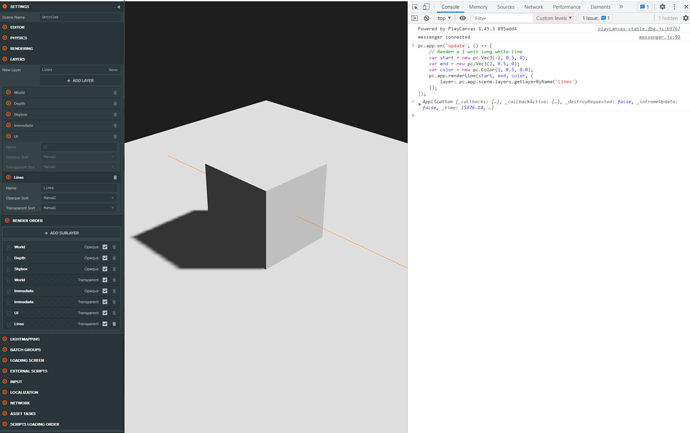690x433 pixels.
Task: Toggle the Skybox Opaque sublayer checkbox
Action: point(105,269)
